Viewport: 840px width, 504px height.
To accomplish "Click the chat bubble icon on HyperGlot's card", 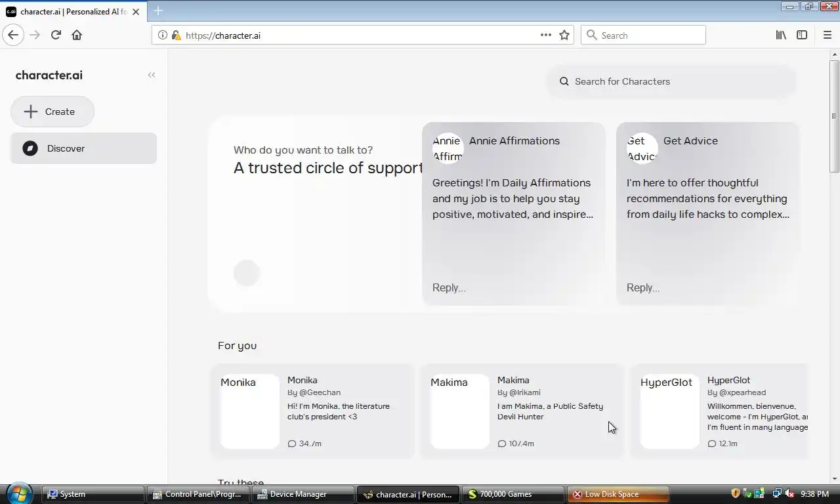I will (712, 444).
